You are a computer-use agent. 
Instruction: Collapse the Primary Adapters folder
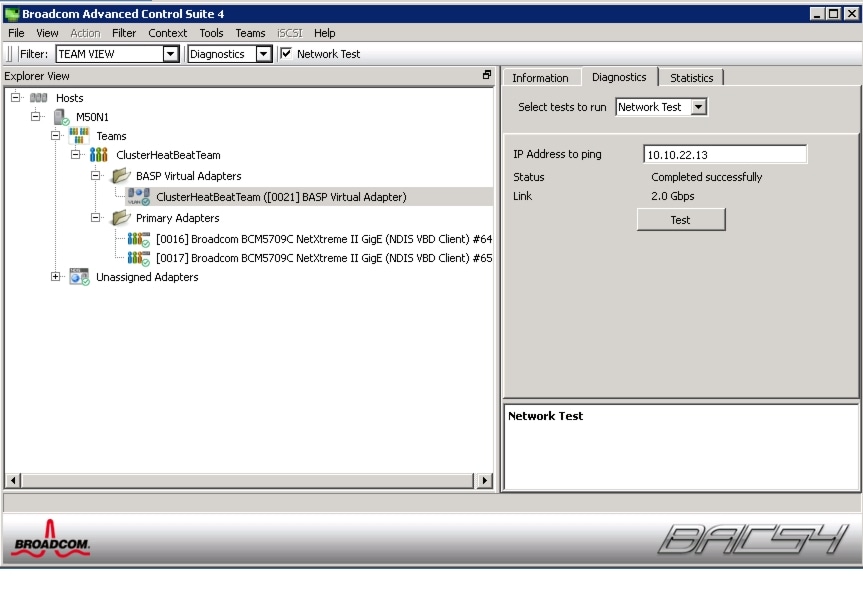click(95, 217)
